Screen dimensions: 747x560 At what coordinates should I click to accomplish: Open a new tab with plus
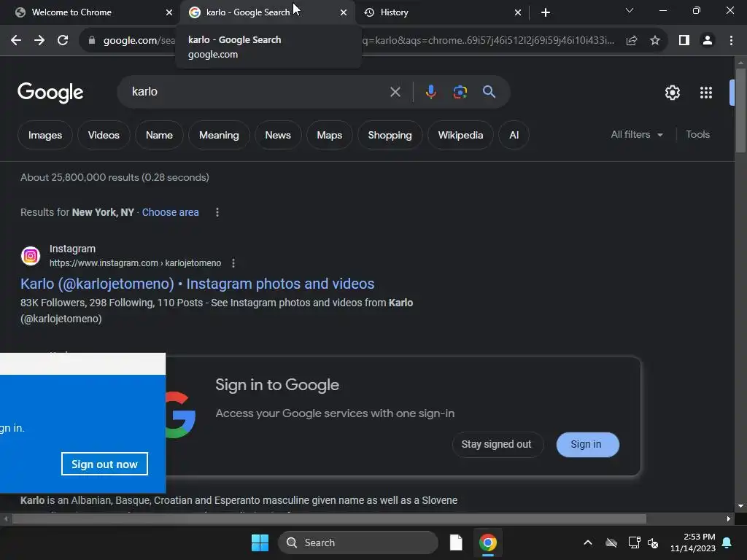[x=546, y=12]
